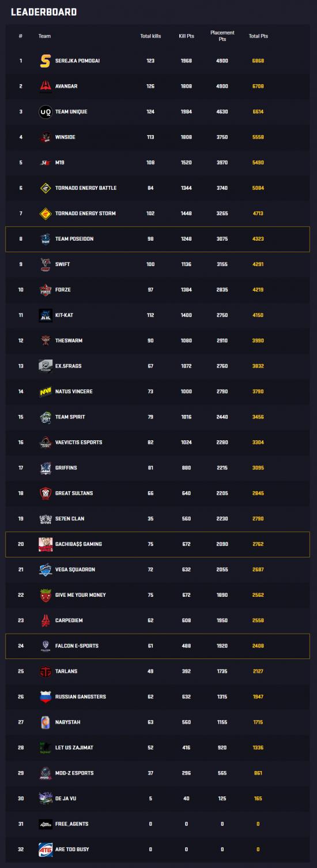This screenshot has width=317, height=868.
Task: Open the Kit-Kat team logo
Action: tap(46, 315)
